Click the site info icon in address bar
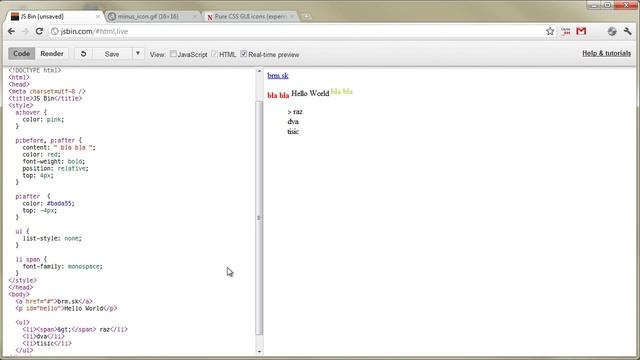Image resolution: width=640 pixels, height=360 pixels. pos(55,31)
